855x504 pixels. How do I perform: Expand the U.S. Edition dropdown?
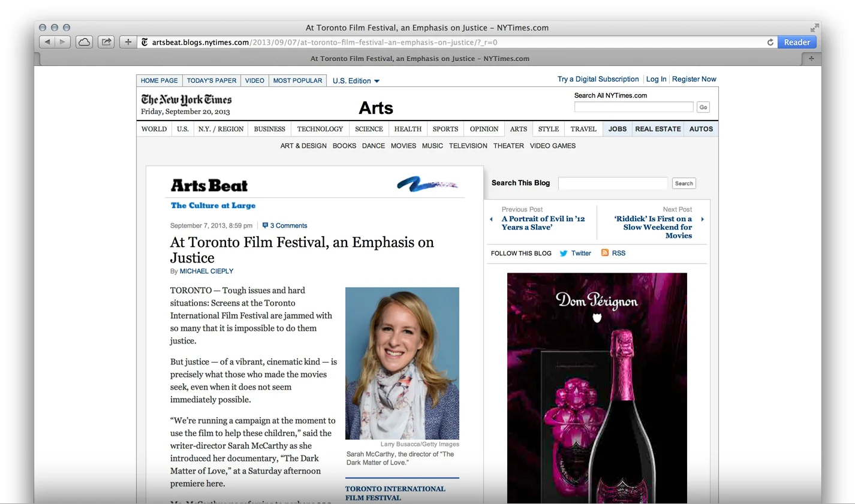pos(356,81)
